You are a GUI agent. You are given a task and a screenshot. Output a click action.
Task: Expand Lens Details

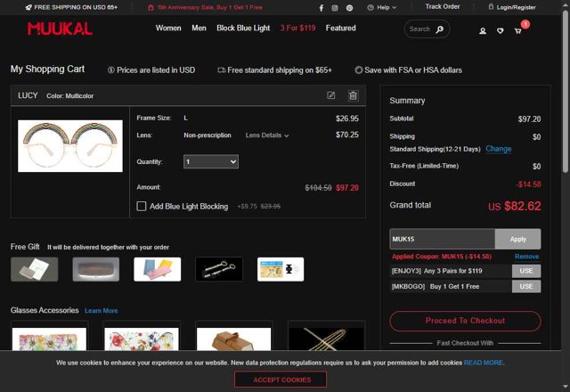267,135
